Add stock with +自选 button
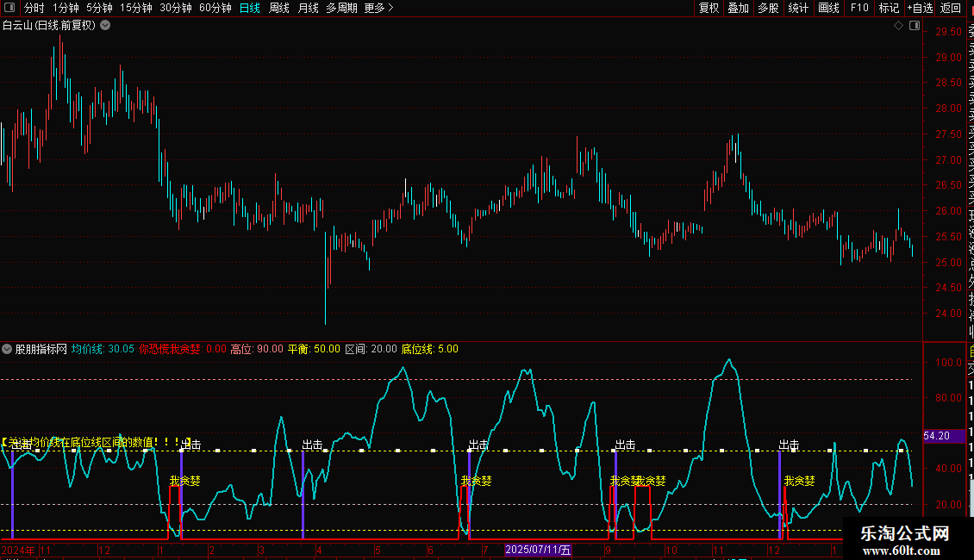The image size is (974, 560). pos(920,8)
